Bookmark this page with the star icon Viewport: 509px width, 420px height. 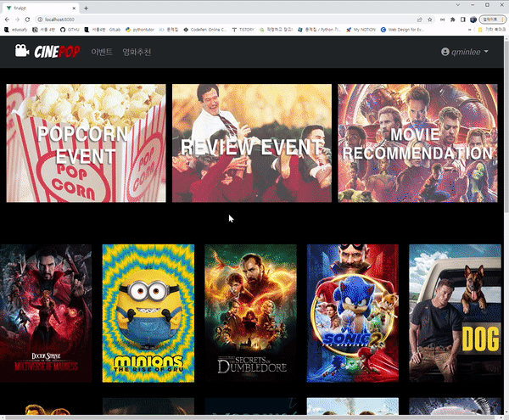(x=430, y=20)
